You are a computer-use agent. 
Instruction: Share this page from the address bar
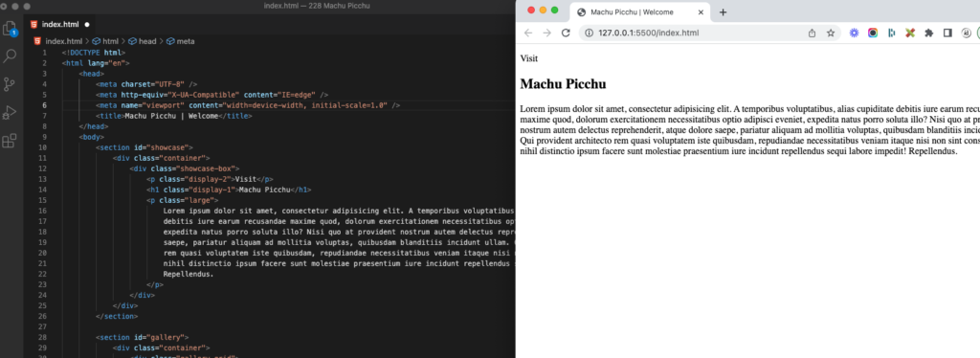pos(812,34)
